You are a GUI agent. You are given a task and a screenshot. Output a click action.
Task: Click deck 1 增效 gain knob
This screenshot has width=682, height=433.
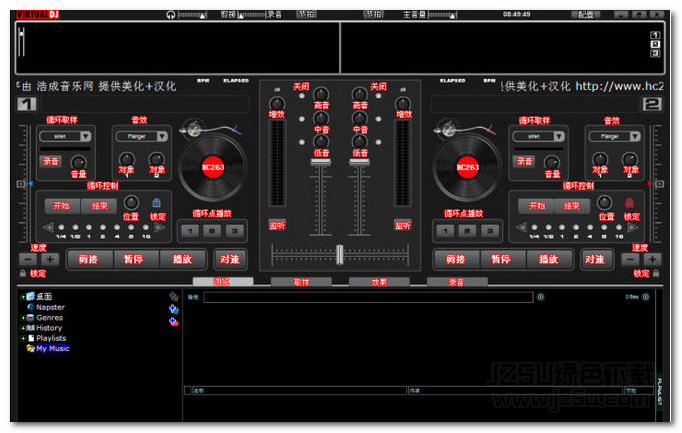coord(277,103)
